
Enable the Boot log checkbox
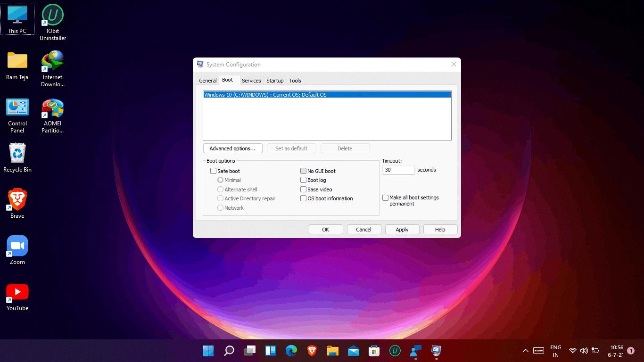point(304,180)
